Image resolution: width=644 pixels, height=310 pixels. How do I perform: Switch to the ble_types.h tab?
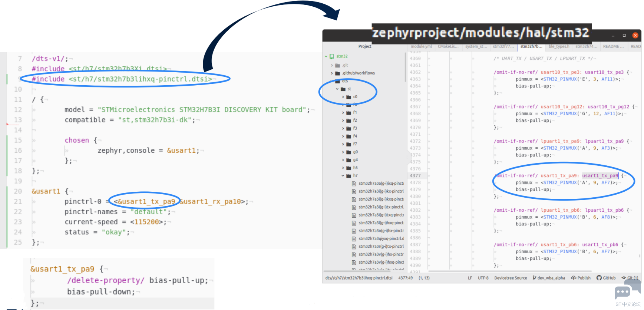tap(559, 46)
